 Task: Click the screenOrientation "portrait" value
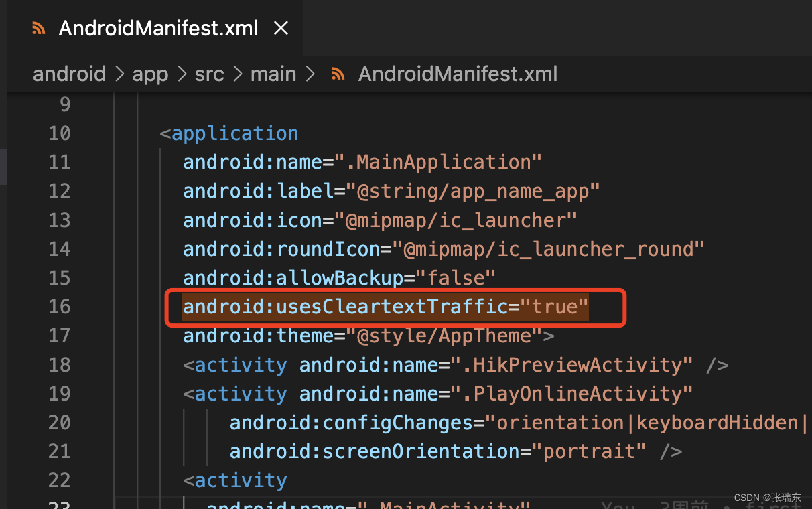coord(590,451)
